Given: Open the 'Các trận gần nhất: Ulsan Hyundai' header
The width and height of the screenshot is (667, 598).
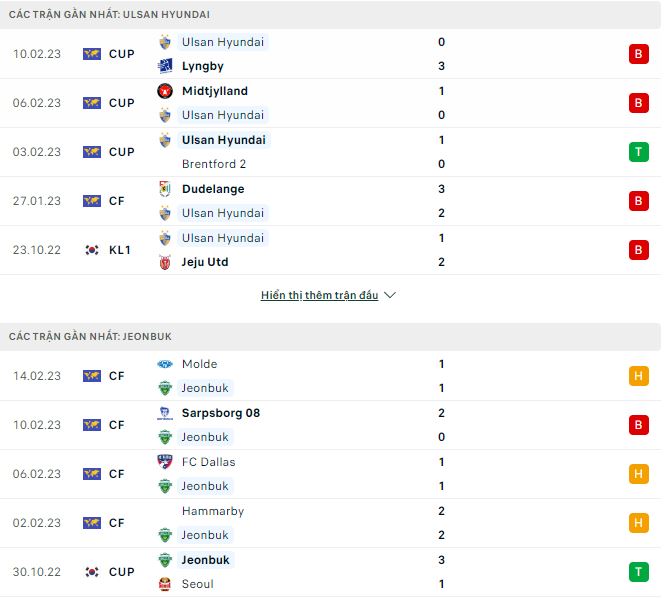Looking at the screenshot, I should coord(110,15).
